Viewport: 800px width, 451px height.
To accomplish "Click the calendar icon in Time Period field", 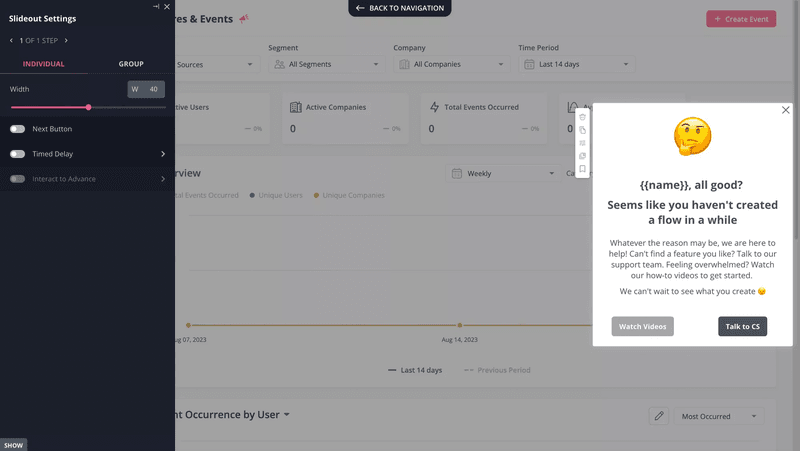I will coord(529,64).
